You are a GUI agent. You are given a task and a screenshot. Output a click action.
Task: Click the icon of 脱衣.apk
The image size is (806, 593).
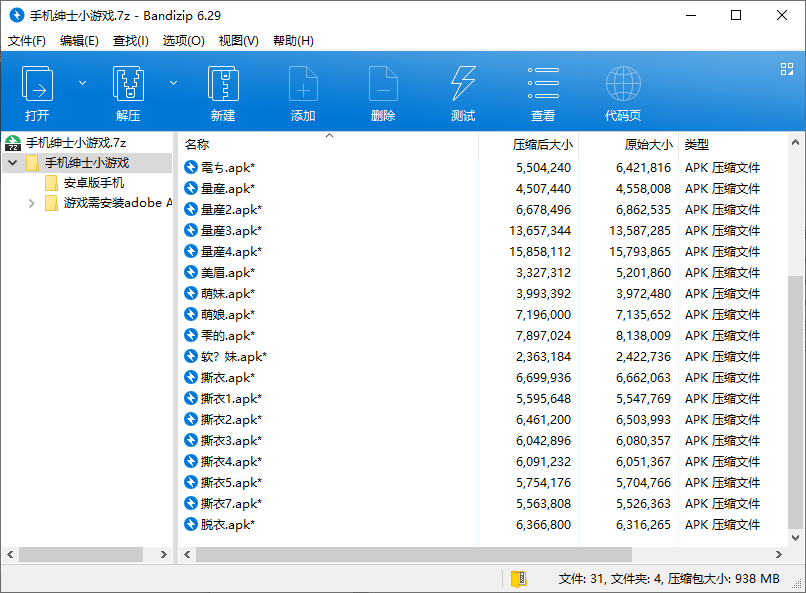pos(191,524)
